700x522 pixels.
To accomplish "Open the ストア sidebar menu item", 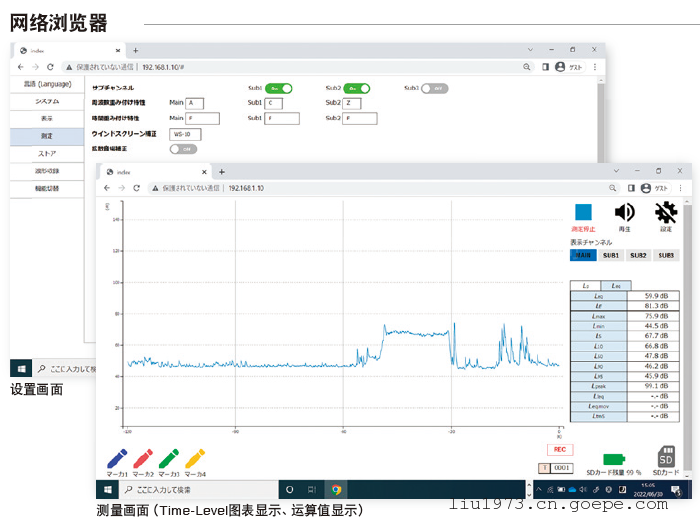I will point(47,153).
